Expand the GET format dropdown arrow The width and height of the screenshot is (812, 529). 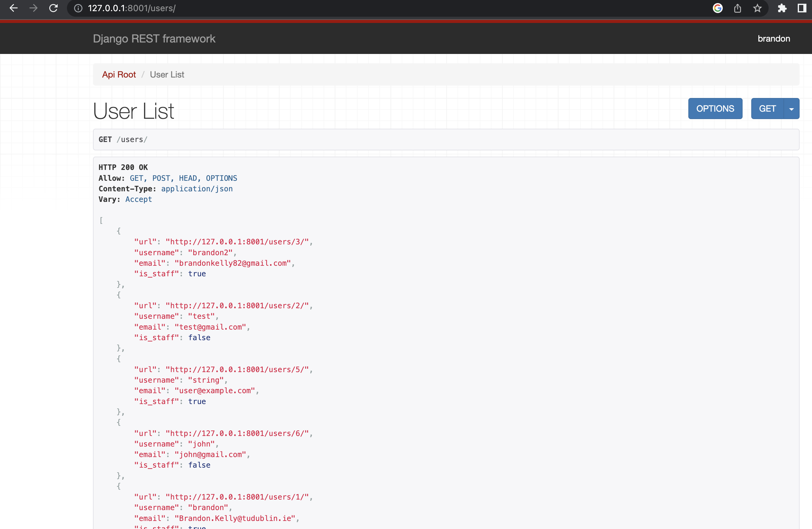coord(792,109)
